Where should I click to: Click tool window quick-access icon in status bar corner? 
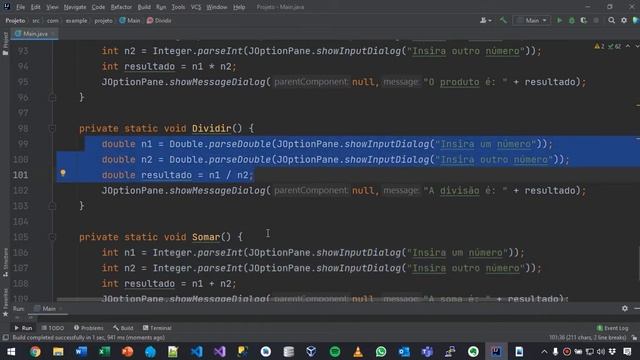[5, 338]
